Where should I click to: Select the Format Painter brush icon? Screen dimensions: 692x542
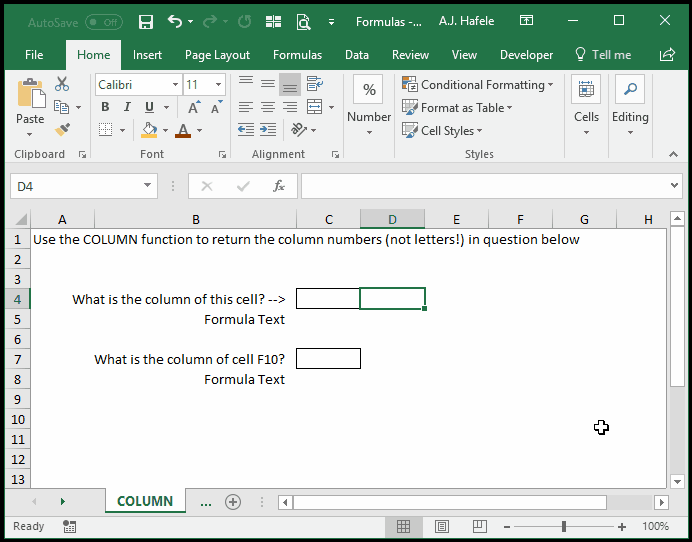pos(62,130)
